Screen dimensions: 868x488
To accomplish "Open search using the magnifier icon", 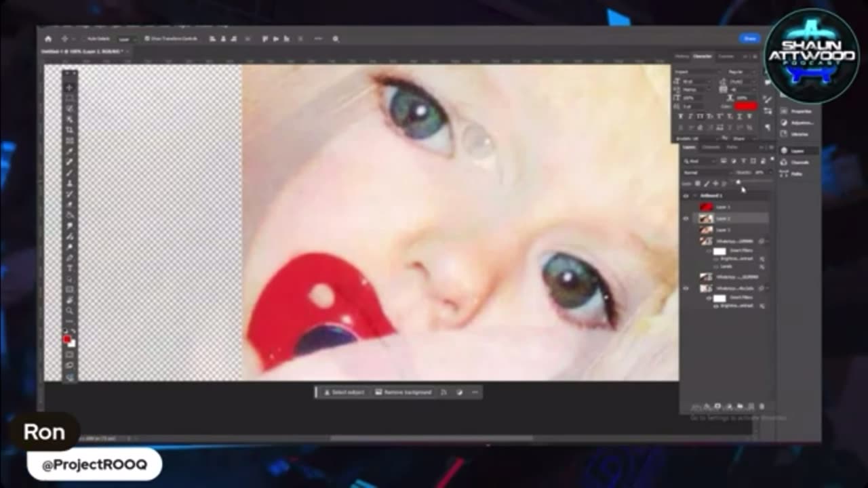I will (x=336, y=39).
